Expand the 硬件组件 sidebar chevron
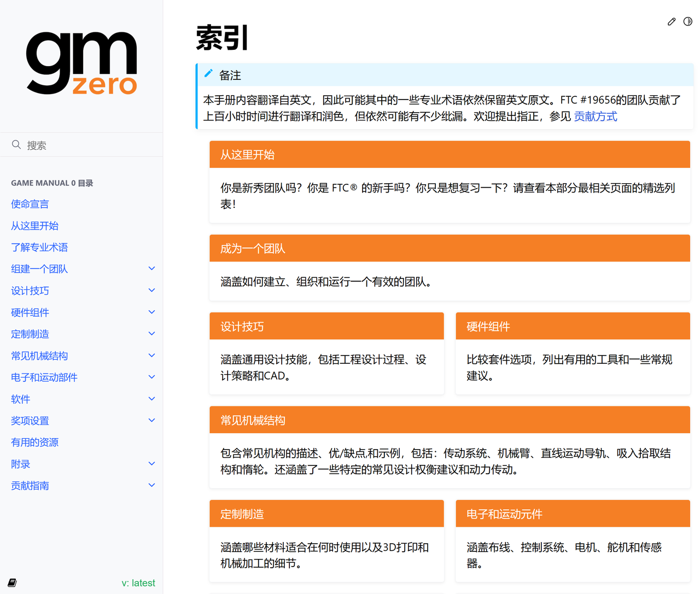700x594 pixels. tap(151, 312)
